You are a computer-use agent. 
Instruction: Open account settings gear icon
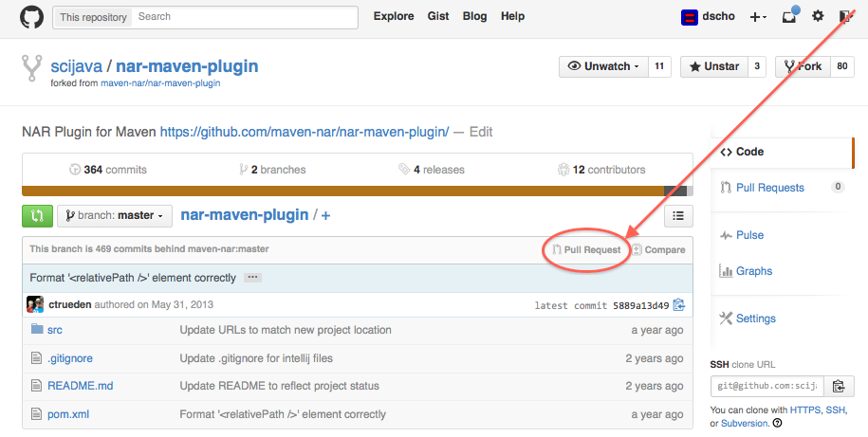(x=818, y=16)
